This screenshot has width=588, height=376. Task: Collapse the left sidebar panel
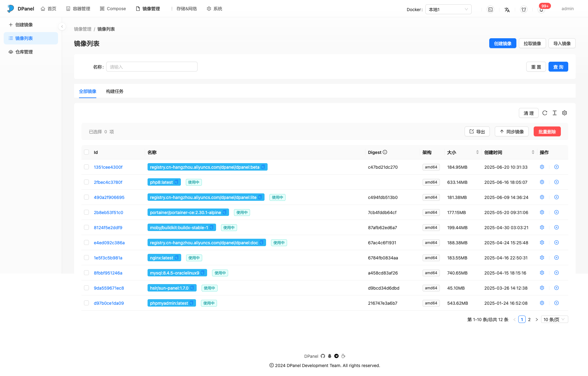click(62, 27)
